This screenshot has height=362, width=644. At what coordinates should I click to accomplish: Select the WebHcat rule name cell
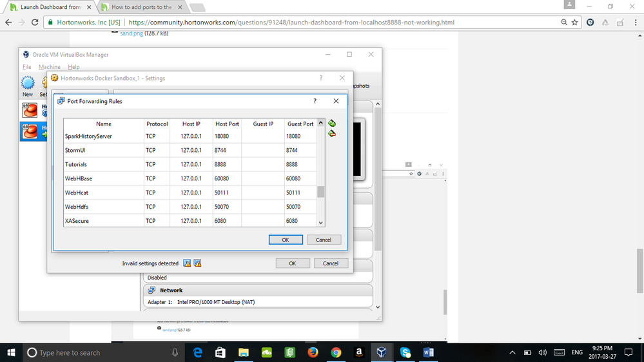104,193
